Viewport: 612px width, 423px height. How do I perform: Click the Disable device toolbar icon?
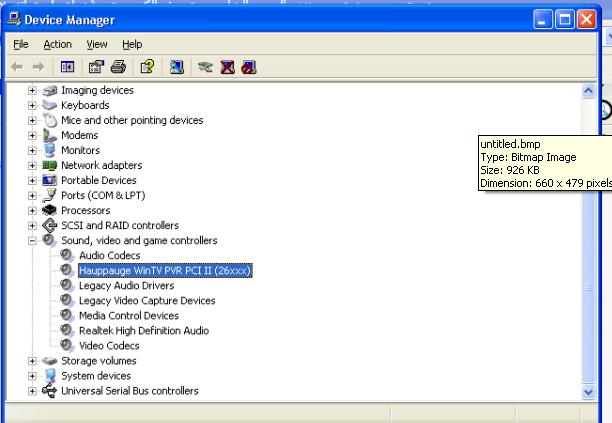click(x=249, y=67)
